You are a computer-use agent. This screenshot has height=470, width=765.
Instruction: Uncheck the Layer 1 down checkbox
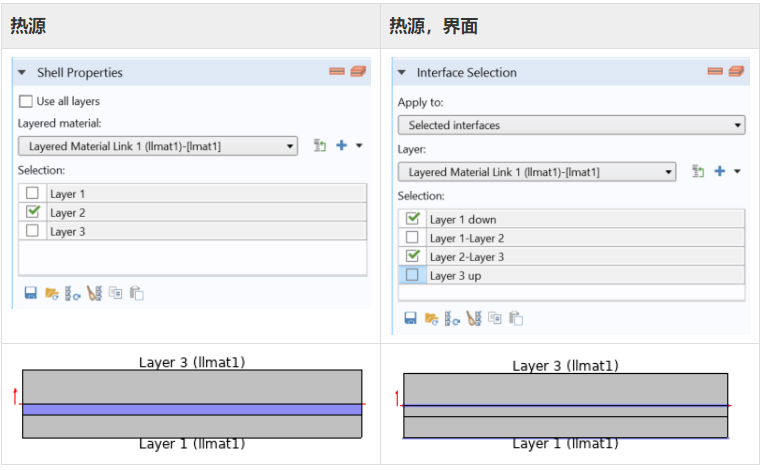click(x=413, y=218)
